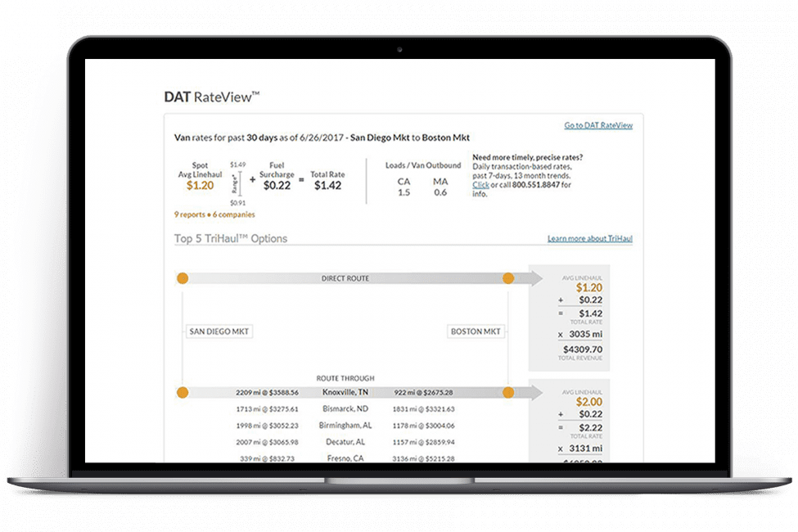Click the $1.42 total rate in Direct Route panel

click(590, 313)
